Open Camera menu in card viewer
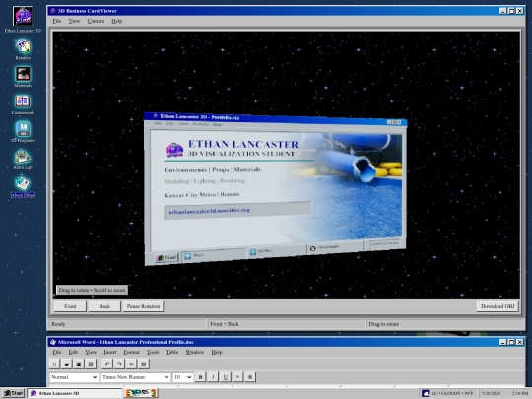This screenshot has width=532, height=399. pos(96,21)
